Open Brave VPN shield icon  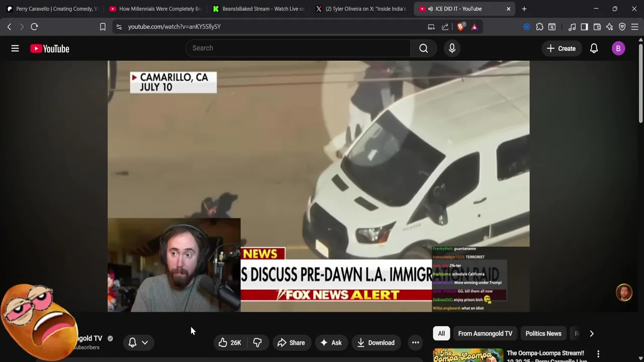click(x=622, y=27)
